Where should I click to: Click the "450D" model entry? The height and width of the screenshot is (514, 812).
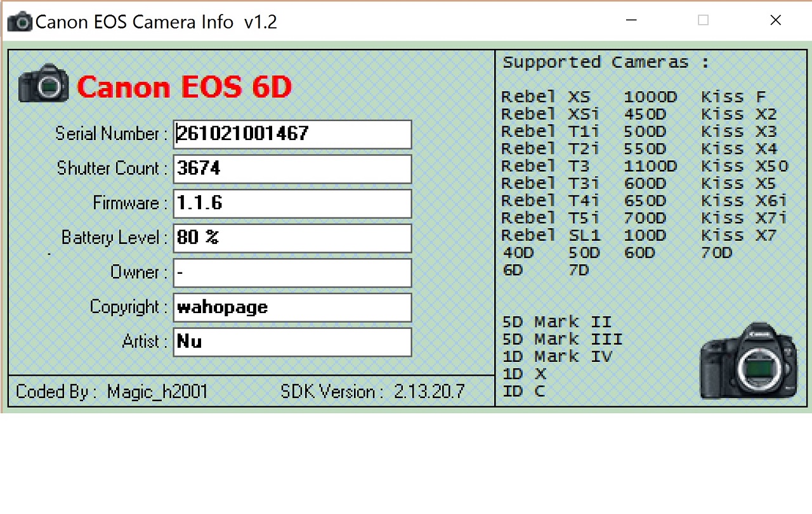click(x=645, y=114)
